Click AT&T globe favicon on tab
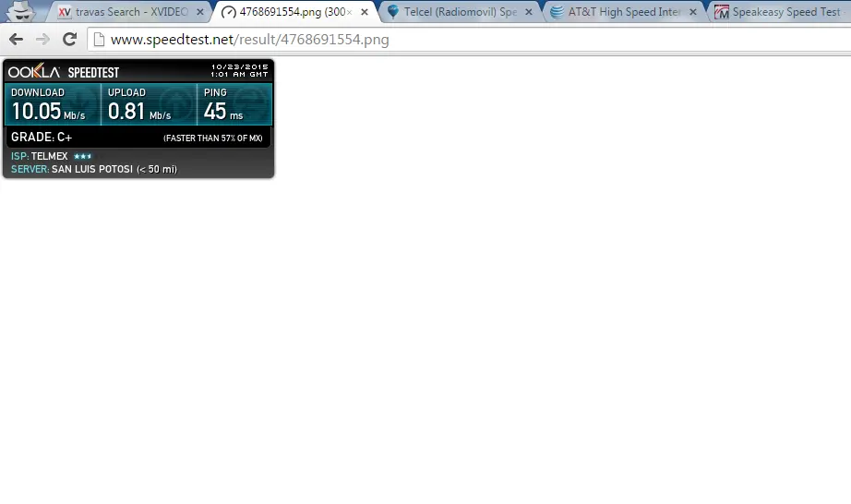The height and width of the screenshot is (504, 851). (x=557, y=12)
